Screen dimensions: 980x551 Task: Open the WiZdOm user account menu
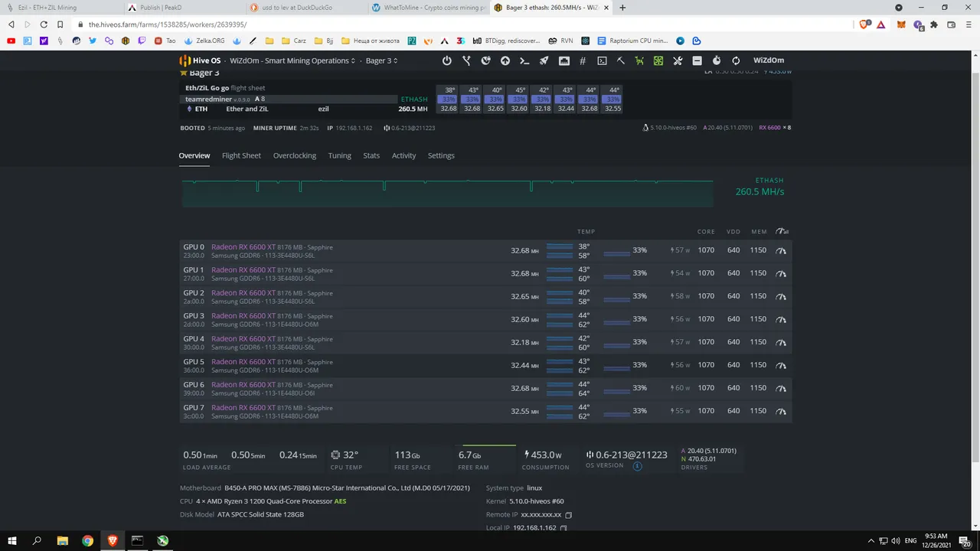click(769, 60)
